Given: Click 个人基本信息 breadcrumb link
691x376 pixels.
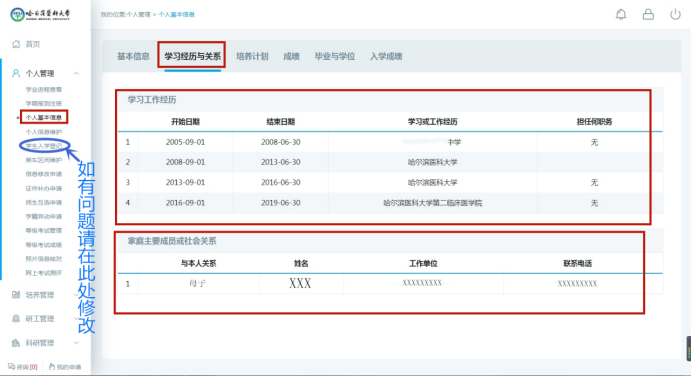Looking at the screenshot, I should [177, 15].
